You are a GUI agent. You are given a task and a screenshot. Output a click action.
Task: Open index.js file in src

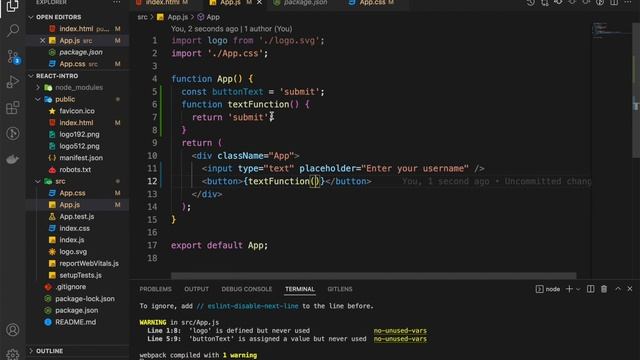(72, 240)
